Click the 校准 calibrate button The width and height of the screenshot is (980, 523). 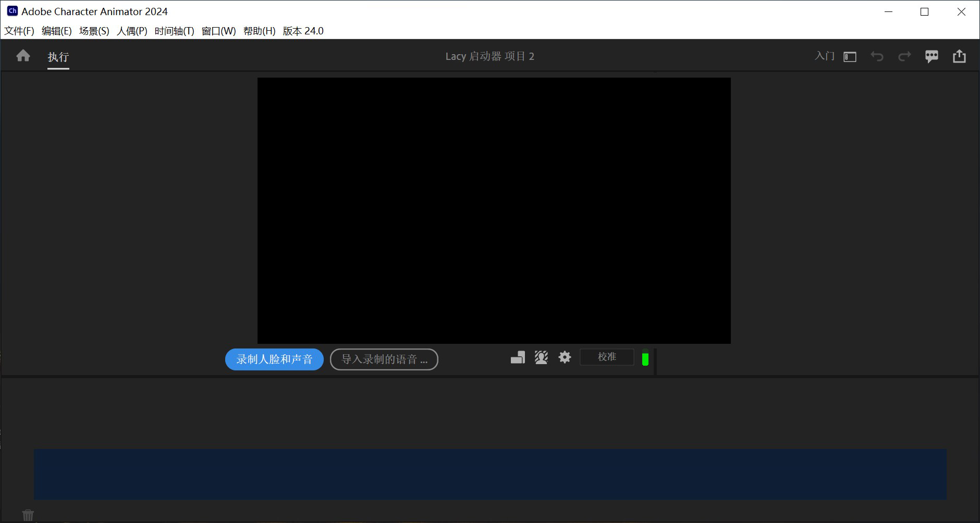pyautogui.click(x=607, y=357)
